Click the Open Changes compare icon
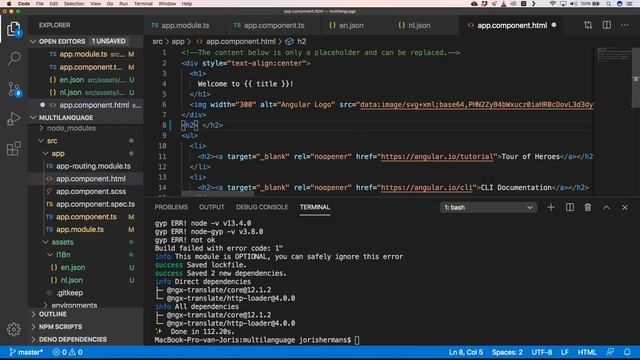Viewport: 640px width, 360px height. pyautogui.click(x=588, y=25)
